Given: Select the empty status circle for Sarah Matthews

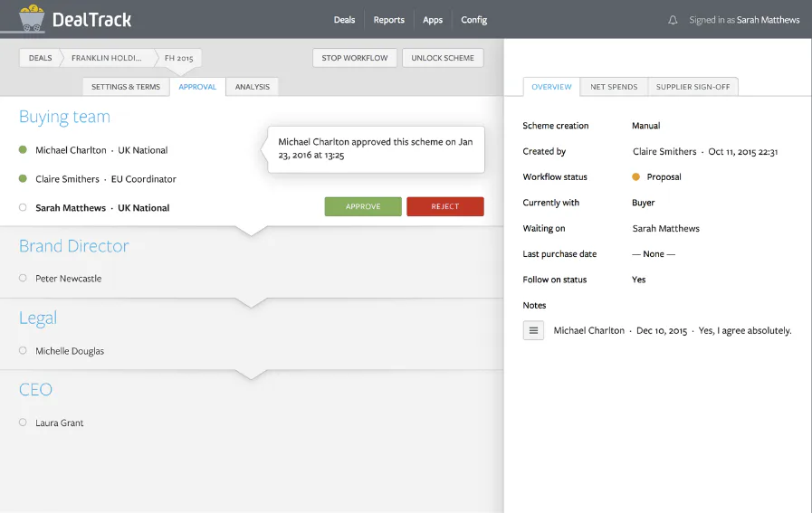Looking at the screenshot, I should click(x=23, y=207).
